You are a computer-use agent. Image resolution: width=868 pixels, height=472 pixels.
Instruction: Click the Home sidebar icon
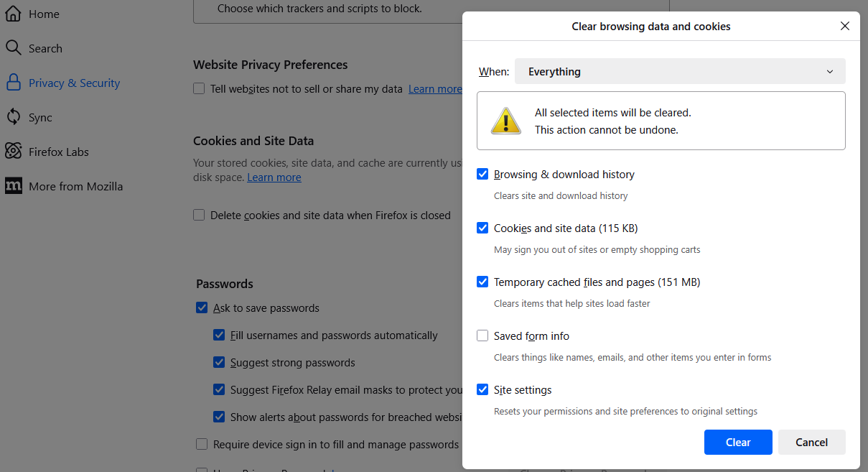[13, 14]
